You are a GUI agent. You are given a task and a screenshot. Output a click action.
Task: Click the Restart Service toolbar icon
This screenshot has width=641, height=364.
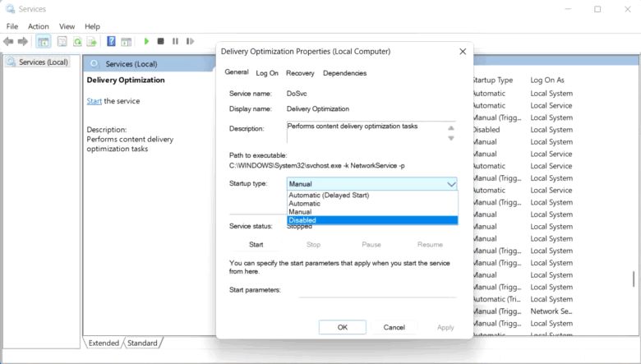[191, 41]
